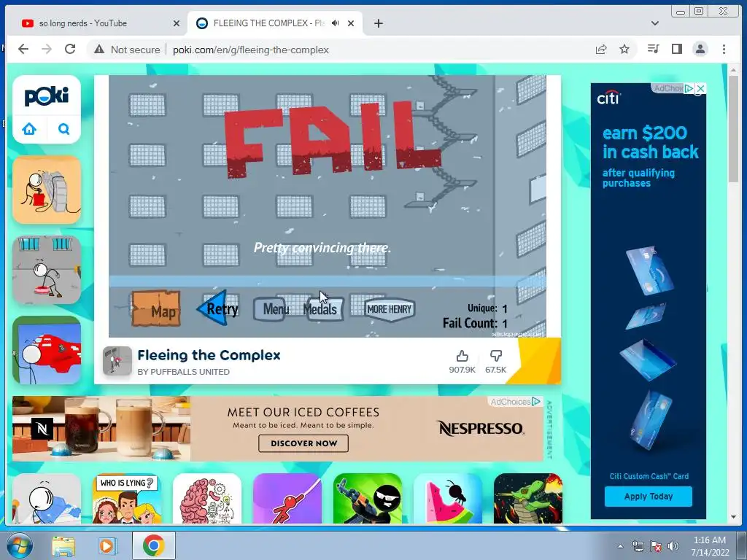Share this page icon
This screenshot has width=747, height=560.
click(x=601, y=49)
